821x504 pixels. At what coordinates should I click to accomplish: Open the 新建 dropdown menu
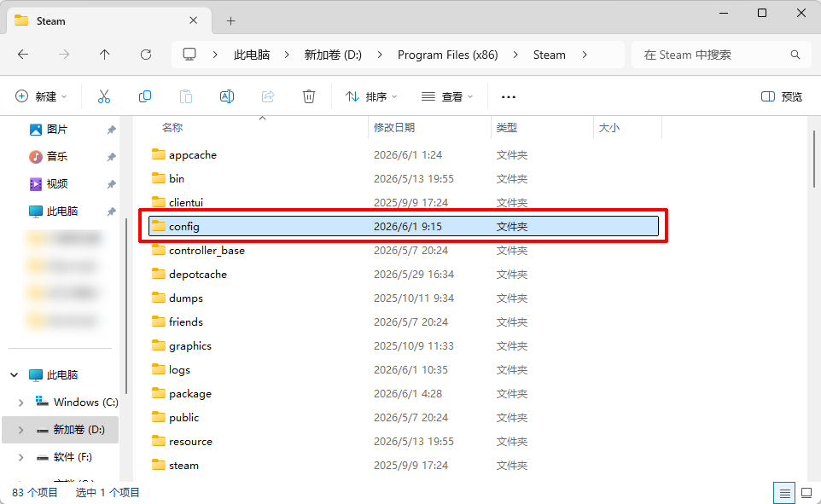[x=41, y=96]
